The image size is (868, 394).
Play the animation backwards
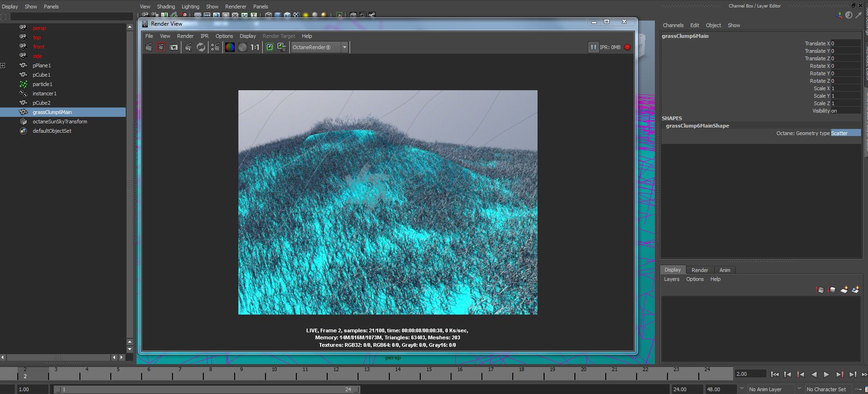point(814,374)
